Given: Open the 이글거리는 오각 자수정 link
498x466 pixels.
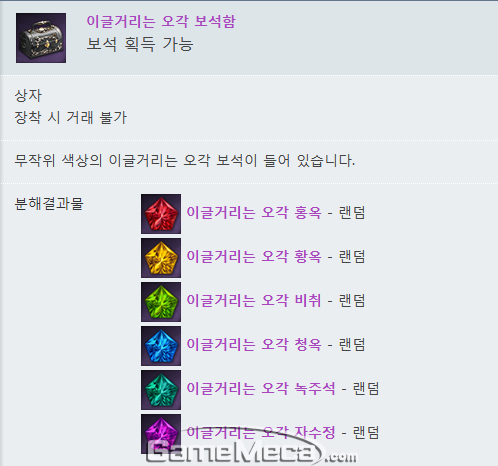Looking at the screenshot, I should click(x=261, y=433).
